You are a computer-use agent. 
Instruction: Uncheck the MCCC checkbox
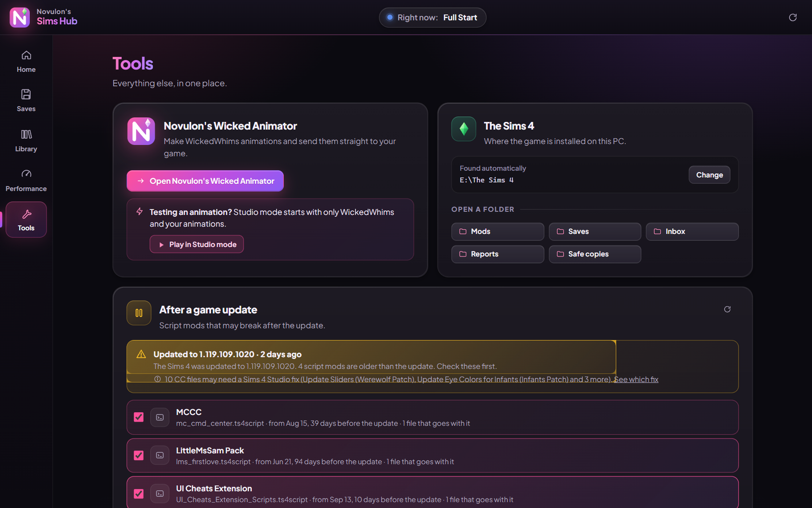point(139,417)
